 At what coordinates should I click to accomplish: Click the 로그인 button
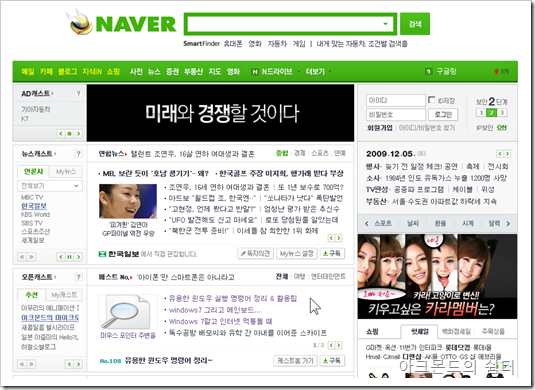pos(443,114)
